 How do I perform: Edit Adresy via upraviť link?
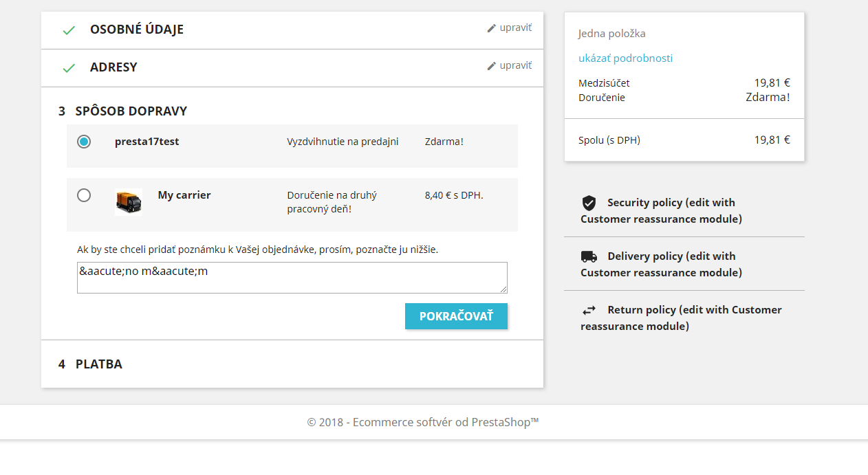pos(515,65)
